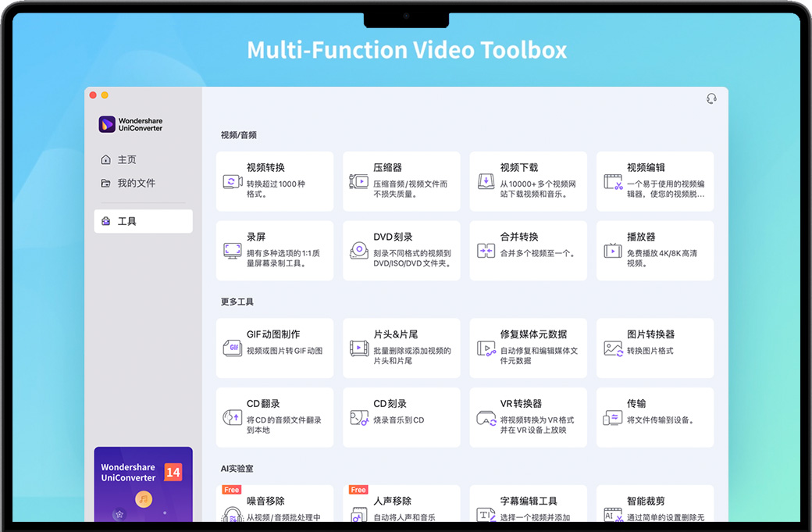Screen dimensions: 812x532
Task: Click the 图片转换器 image converter icon
Action: point(613,348)
